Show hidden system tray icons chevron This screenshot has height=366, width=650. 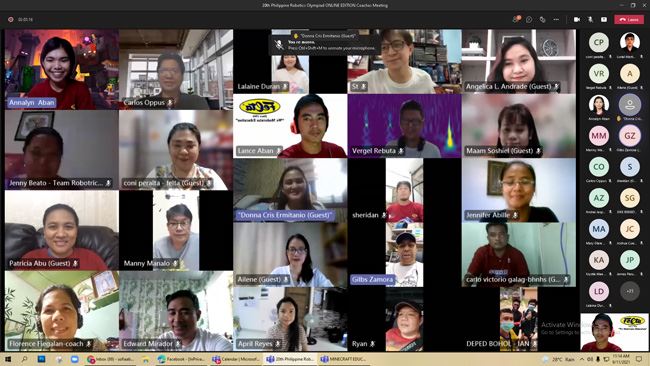click(582, 359)
